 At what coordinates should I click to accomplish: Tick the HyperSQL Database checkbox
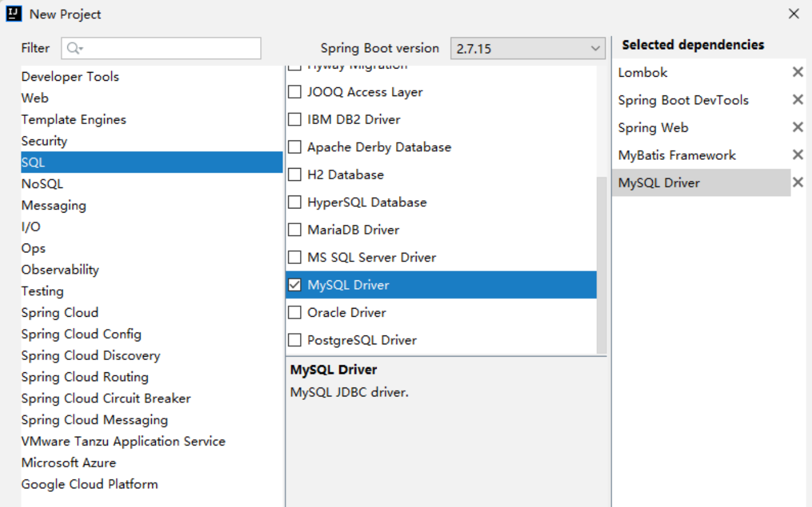295,202
